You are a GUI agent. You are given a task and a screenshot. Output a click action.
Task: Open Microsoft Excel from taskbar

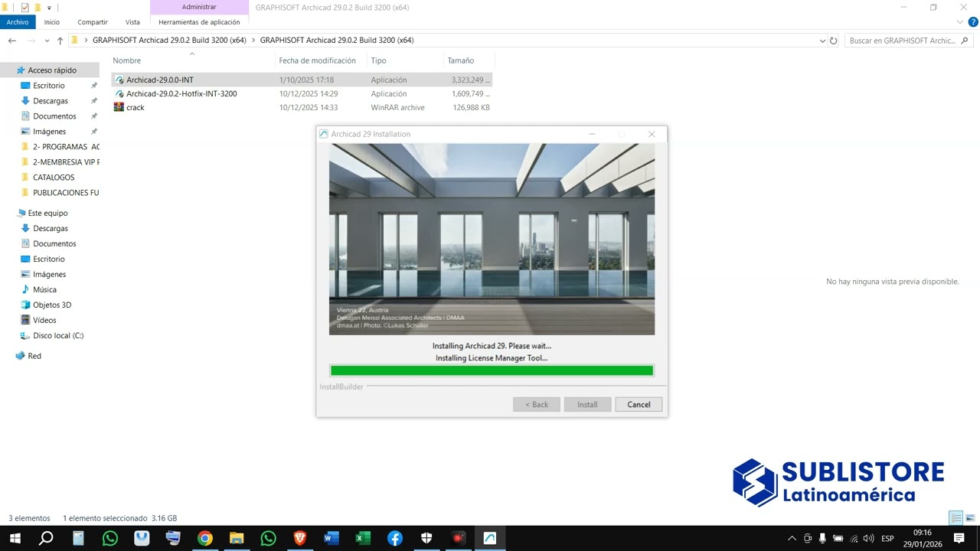[x=363, y=538]
